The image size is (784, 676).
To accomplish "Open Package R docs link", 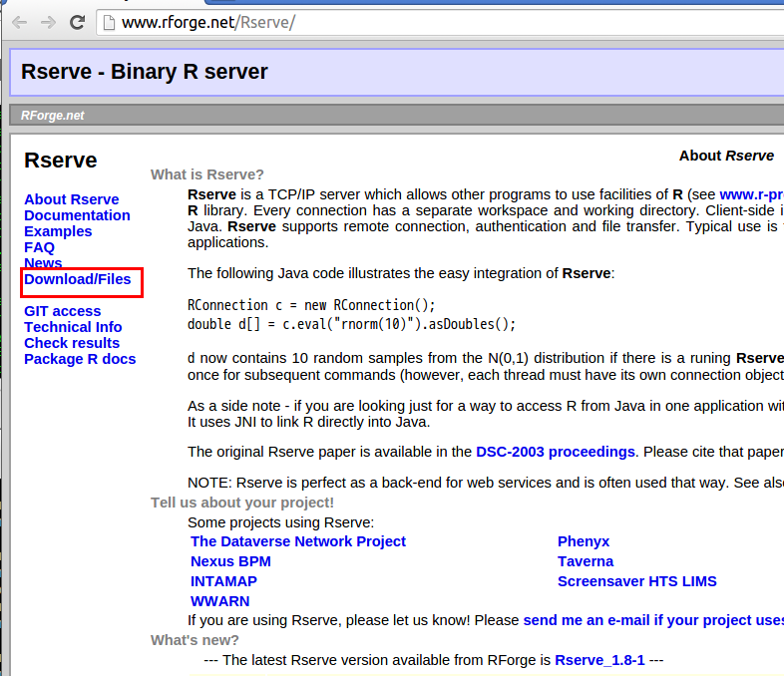I will tap(80, 359).
